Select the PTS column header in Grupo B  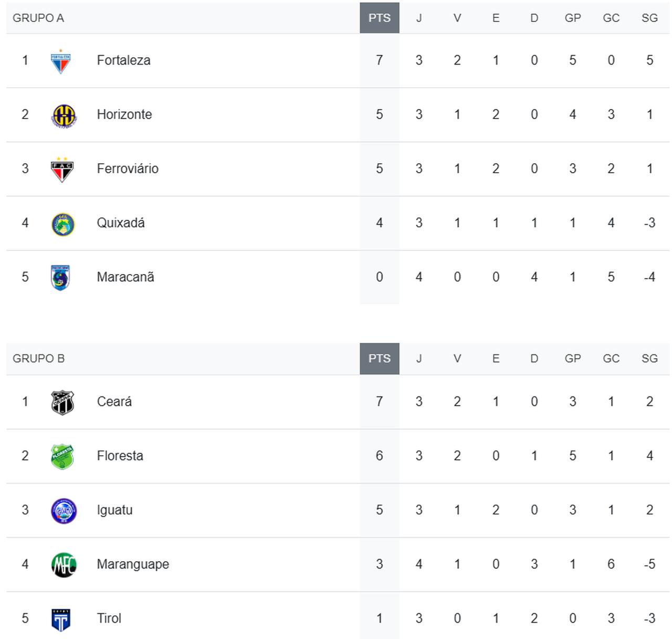click(x=379, y=359)
